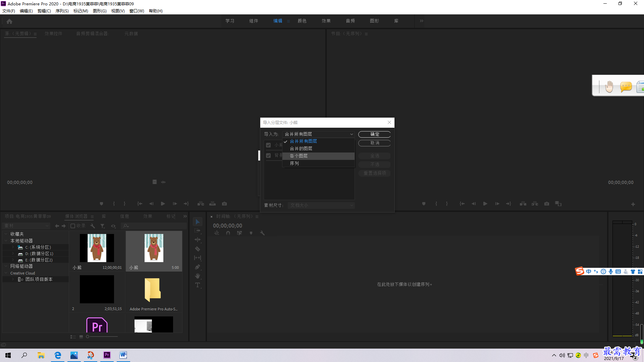Choose 合并所有图层 from dropdown list
Image resolution: width=644 pixels, height=362 pixels.
(x=318, y=141)
